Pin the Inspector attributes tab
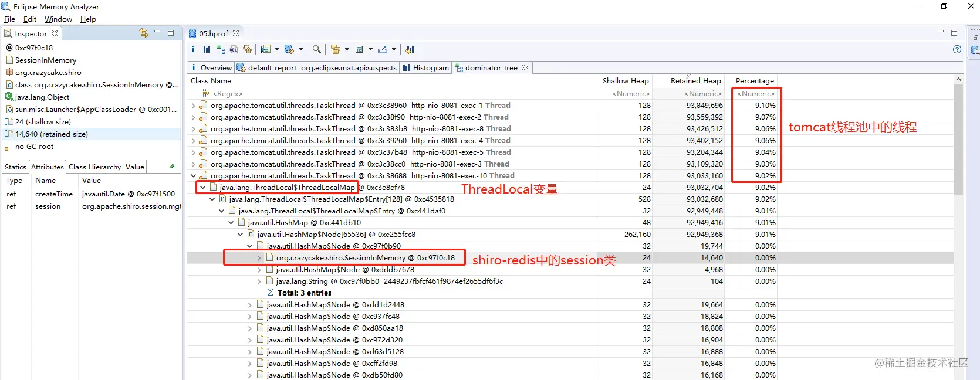The image size is (980, 380). [x=172, y=167]
